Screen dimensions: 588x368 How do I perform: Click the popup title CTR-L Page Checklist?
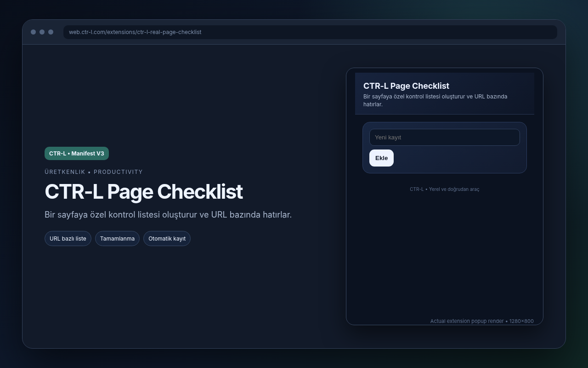coord(406,86)
